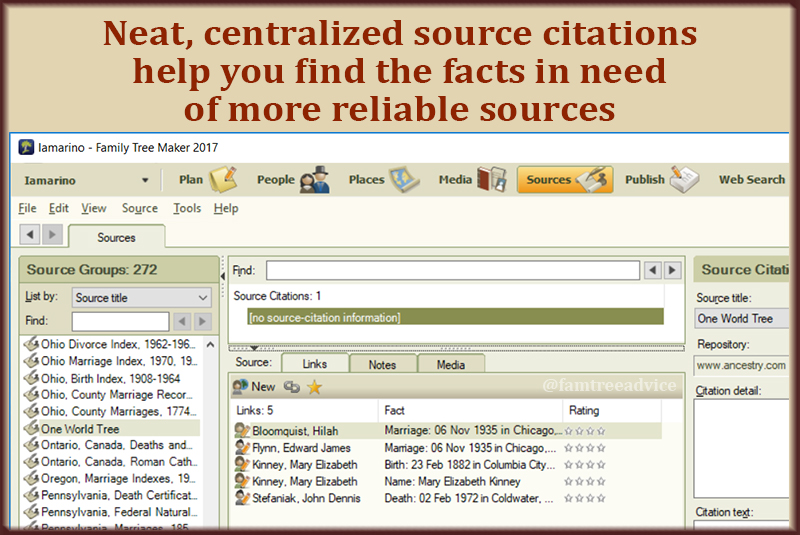Sort by the Rating column header
Viewport: 800px width, 535px height.
pos(611,411)
